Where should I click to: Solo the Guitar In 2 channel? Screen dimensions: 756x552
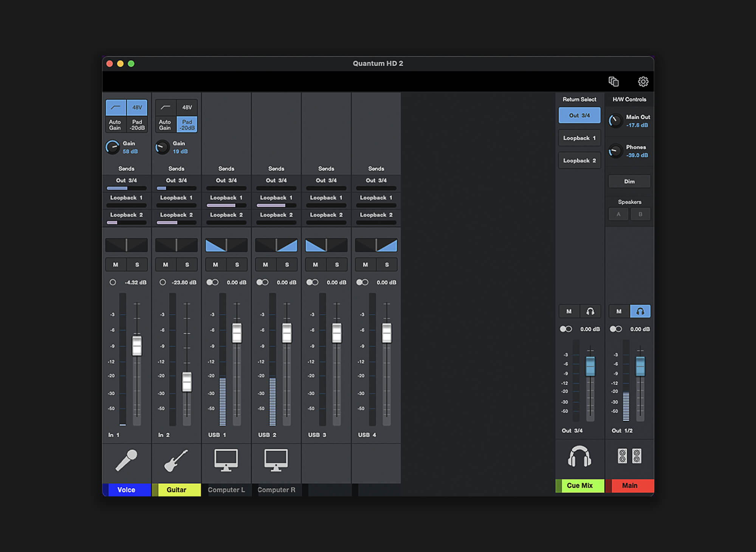[x=187, y=265]
